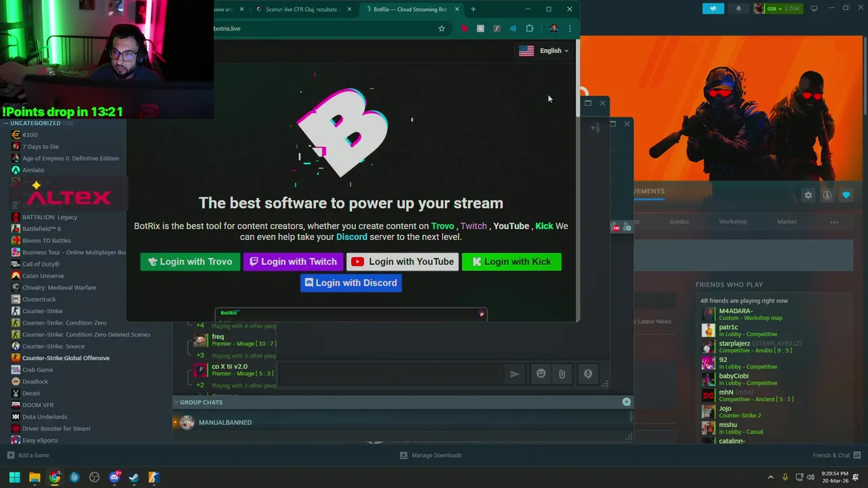Screen dimensions: 868x488
Task: Open more options ellipsis in game tabs
Action: coord(834,222)
